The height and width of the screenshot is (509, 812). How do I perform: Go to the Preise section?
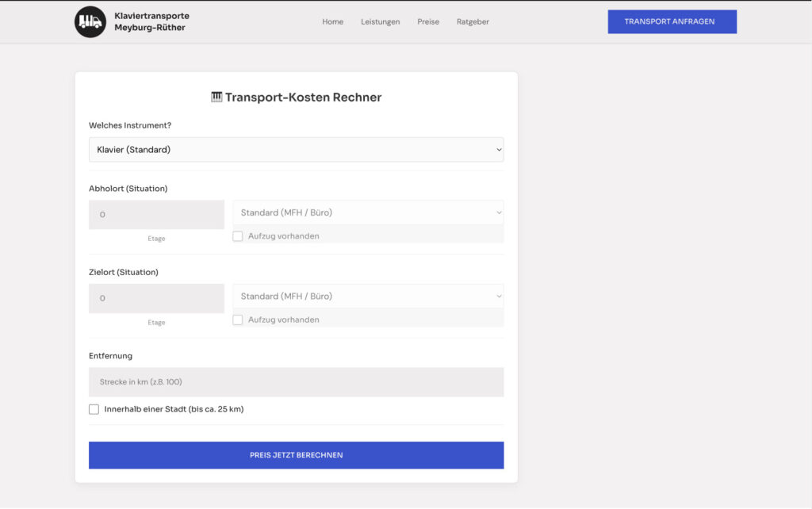(428, 21)
